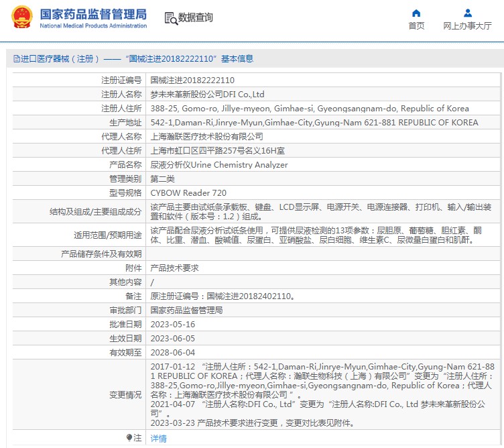Open the 网上办事大厅 navigation label
The height and width of the screenshot is (448, 504).
(467, 26)
